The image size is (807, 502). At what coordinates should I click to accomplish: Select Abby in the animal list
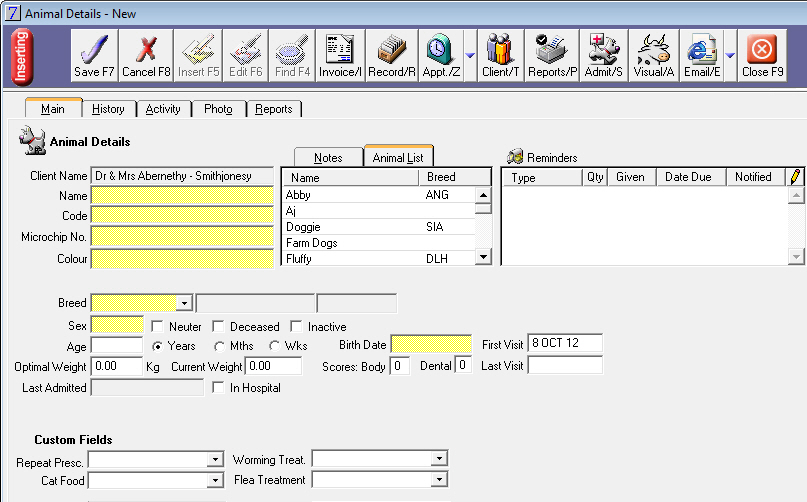click(379, 195)
